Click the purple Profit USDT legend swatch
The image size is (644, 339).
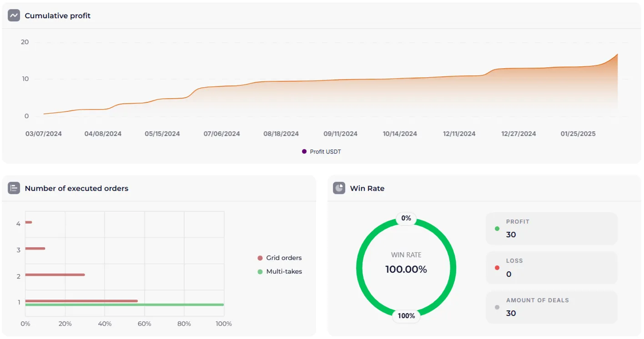(x=304, y=151)
